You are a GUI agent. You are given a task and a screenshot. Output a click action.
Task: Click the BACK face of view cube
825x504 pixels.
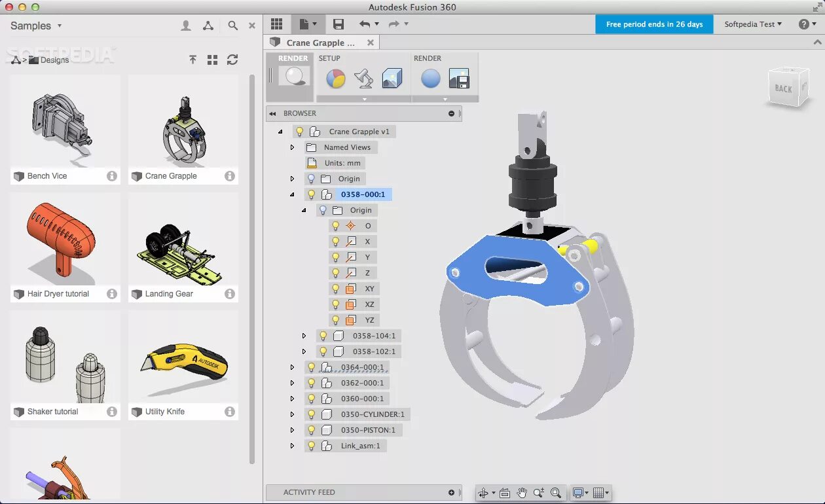click(x=784, y=88)
